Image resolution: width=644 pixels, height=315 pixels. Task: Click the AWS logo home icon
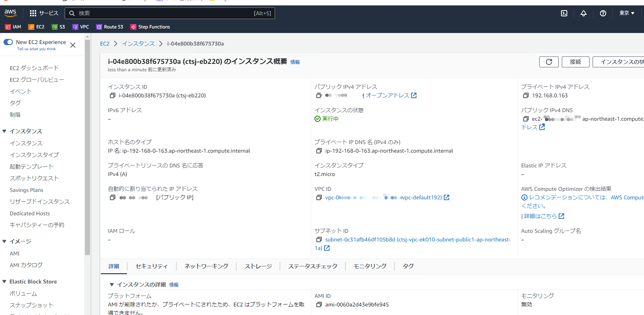click(x=11, y=13)
